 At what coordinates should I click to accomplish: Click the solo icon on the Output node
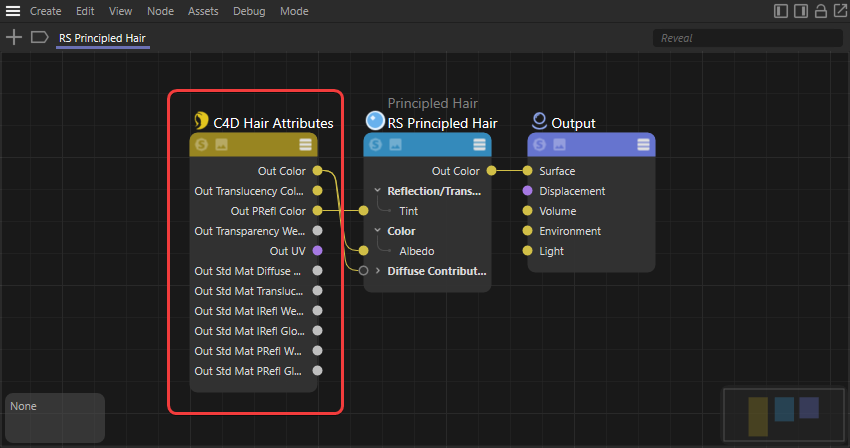pyautogui.click(x=540, y=145)
